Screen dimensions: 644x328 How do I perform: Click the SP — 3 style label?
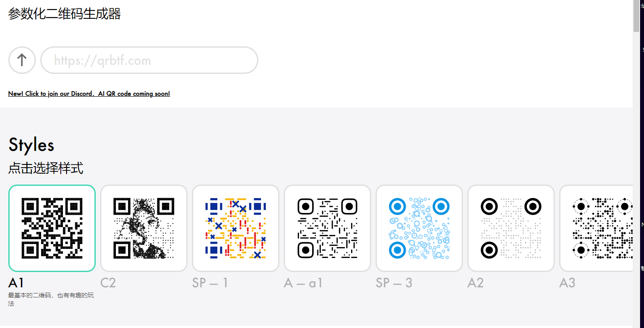click(394, 283)
